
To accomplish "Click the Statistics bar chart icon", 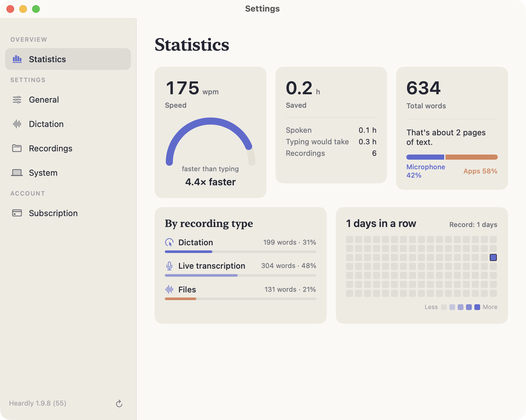I will pos(17,59).
